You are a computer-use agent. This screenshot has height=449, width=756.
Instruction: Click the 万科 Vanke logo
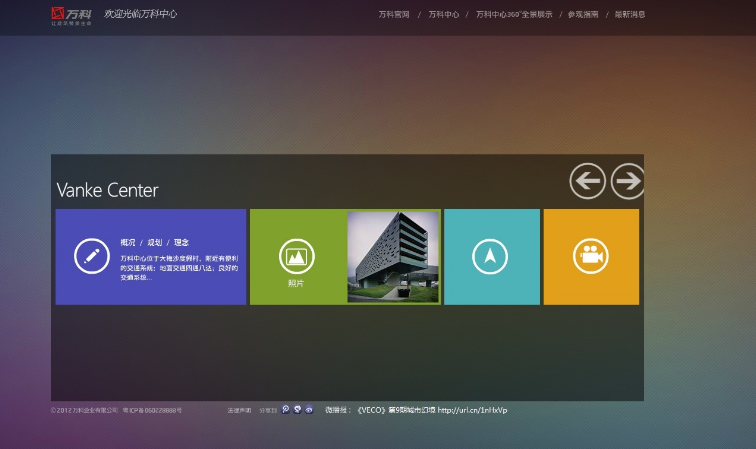click(71, 15)
